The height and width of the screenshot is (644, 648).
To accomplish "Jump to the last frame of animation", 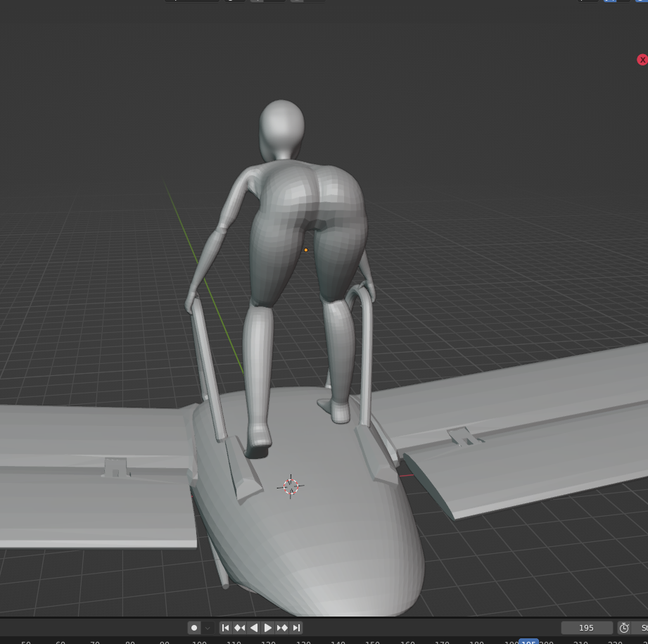I will (296, 628).
